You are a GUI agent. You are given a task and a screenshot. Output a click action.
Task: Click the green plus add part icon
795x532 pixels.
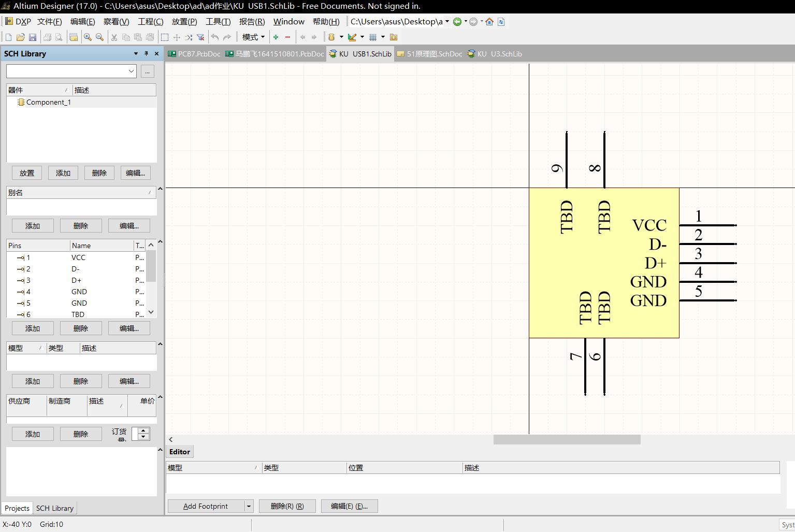276,37
